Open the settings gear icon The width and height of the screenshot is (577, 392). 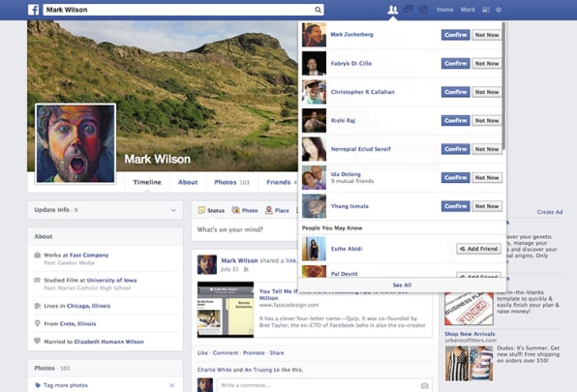tap(499, 10)
